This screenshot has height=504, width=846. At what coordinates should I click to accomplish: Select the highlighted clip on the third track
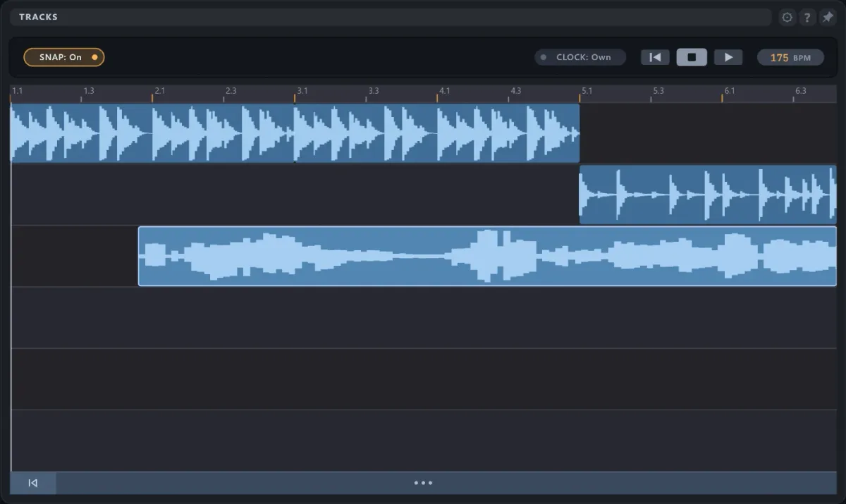tap(487, 256)
